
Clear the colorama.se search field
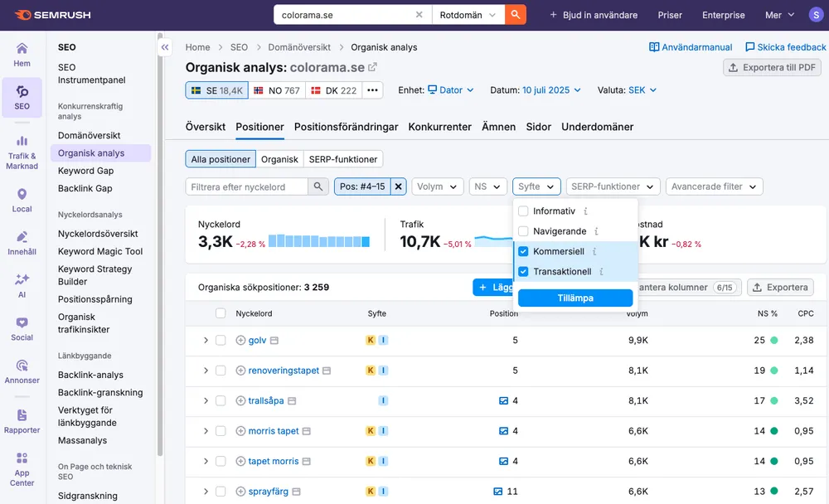point(419,15)
